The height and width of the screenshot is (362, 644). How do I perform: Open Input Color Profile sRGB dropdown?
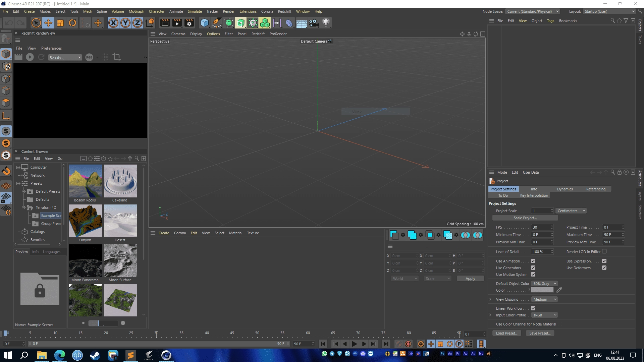point(544,315)
